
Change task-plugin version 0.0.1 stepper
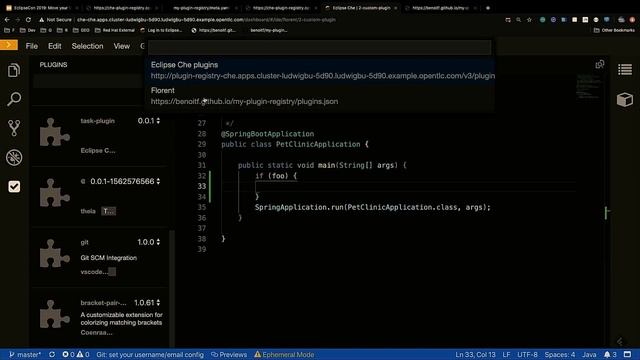point(158,121)
